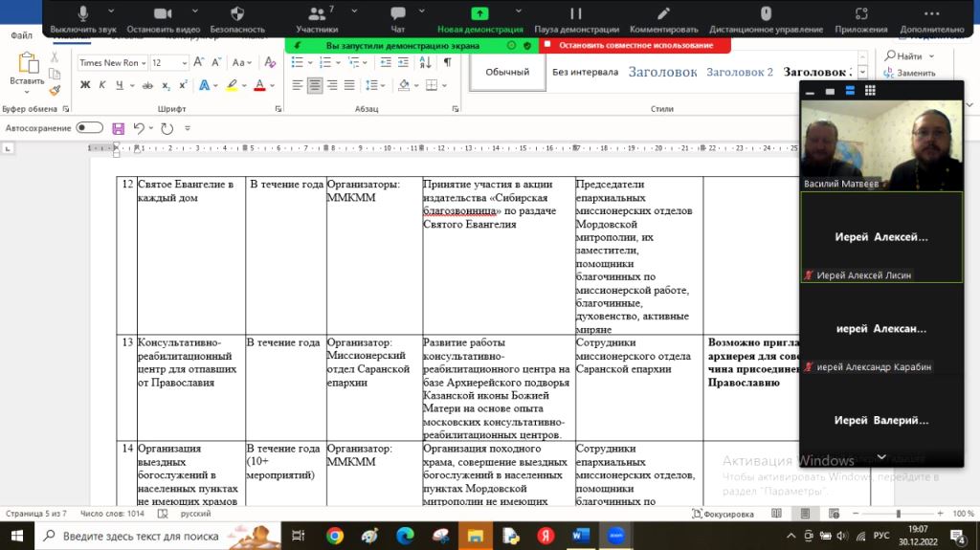Toggle bold formatting

pos(85,85)
